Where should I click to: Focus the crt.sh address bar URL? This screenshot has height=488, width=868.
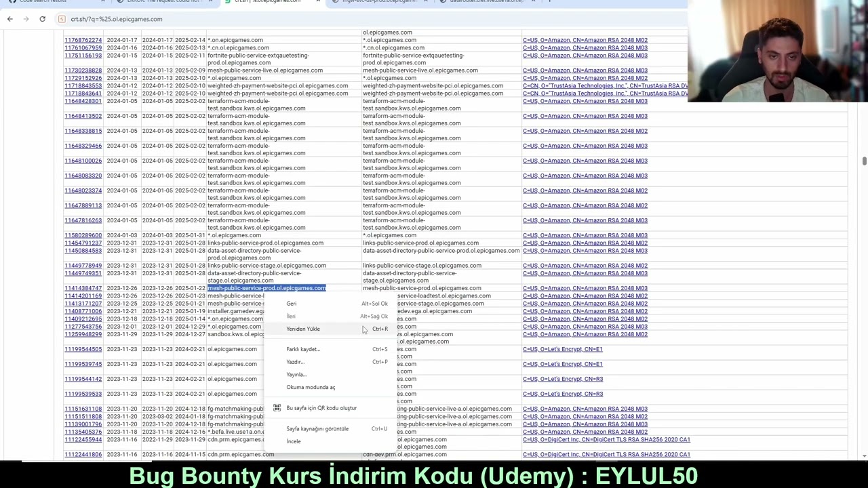click(x=117, y=19)
